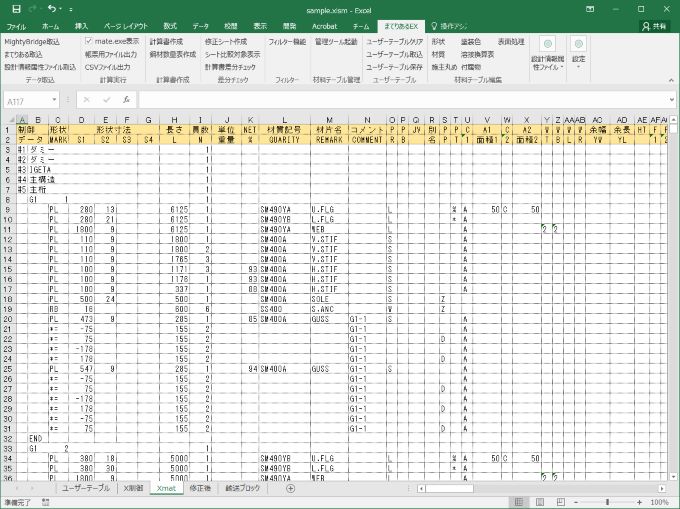Select the 修正後 sheet tab
The image size is (680, 509).
point(199,488)
